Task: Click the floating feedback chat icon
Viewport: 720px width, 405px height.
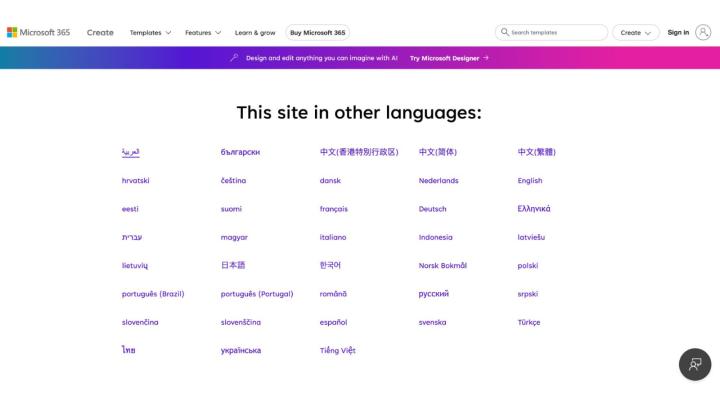Action: click(695, 364)
